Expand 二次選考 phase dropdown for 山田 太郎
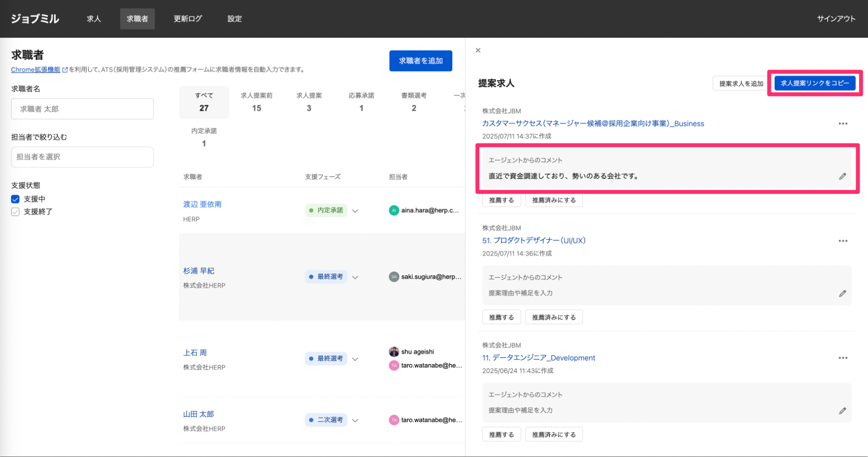The height and width of the screenshot is (457, 868). coord(355,420)
